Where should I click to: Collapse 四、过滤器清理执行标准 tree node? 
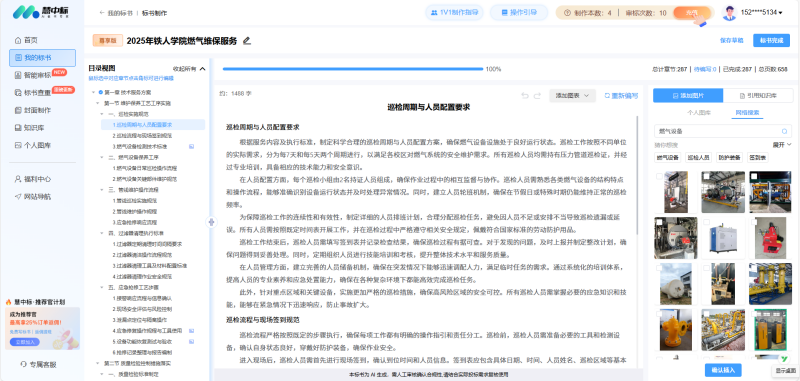click(103, 233)
